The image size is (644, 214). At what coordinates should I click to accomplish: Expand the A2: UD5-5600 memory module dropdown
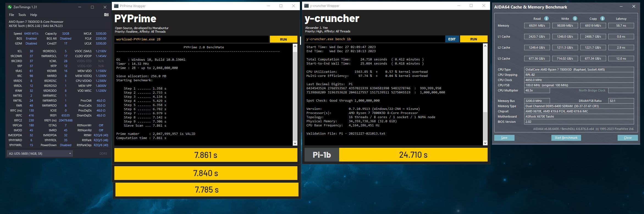coord(40,153)
